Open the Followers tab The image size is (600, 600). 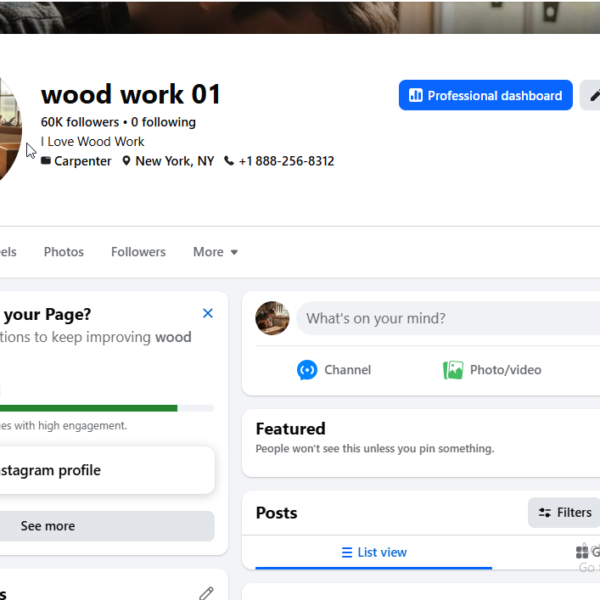138,252
